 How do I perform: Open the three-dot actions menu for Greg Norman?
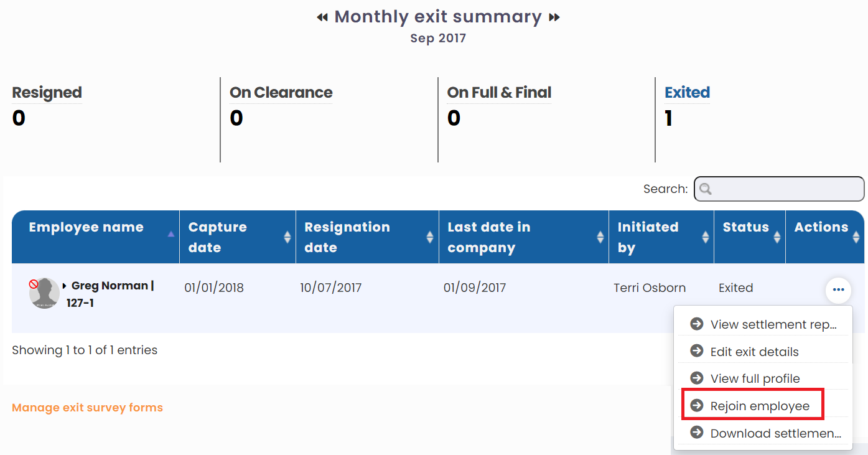point(838,289)
